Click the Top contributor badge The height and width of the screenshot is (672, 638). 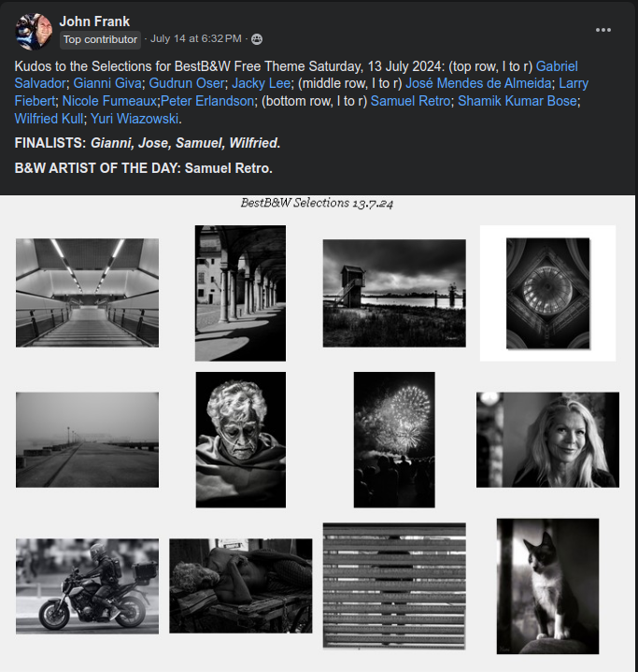pyautogui.click(x=100, y=39)
